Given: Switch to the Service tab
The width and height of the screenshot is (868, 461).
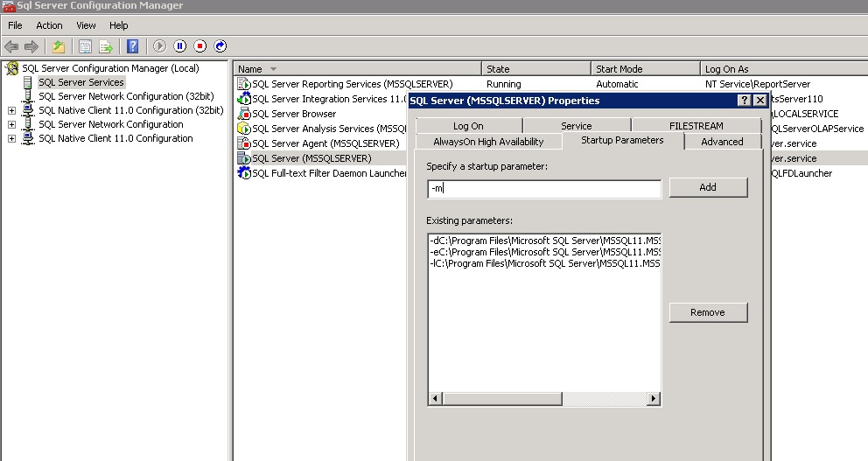Looking at the screenshot, I should tap(577, 126).
